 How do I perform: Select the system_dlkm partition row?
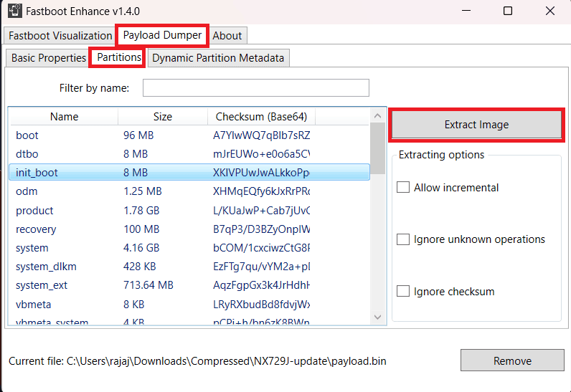point(189,267)
